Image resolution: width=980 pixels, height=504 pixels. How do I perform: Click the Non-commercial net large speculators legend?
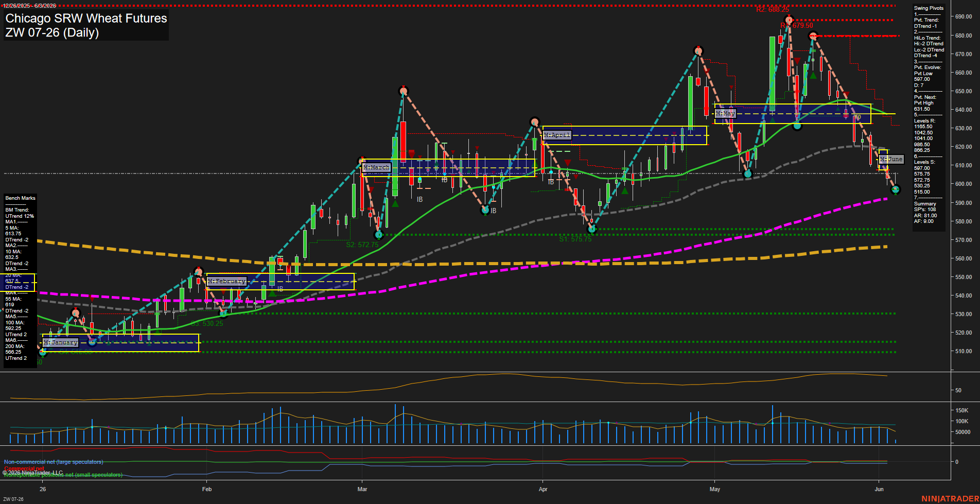point(54,462)
